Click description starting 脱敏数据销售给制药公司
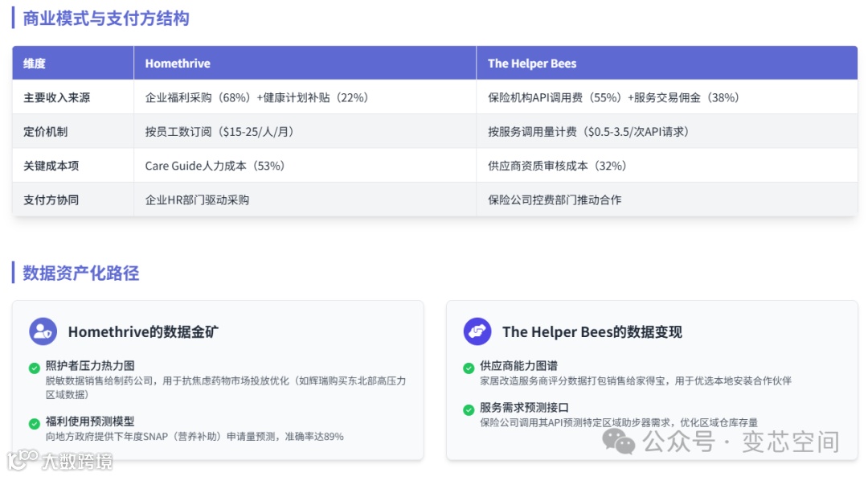The height and width of the screenshot is (477, 868). (x=226, y=388)
